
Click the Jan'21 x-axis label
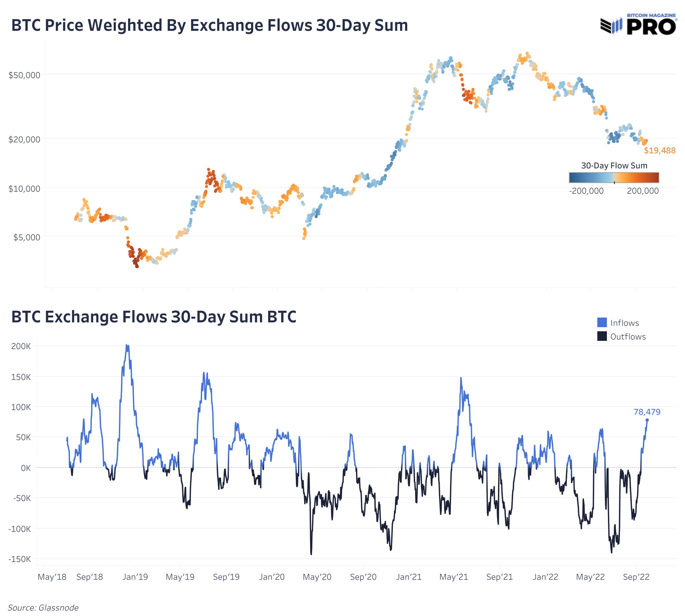click(409, 577)
